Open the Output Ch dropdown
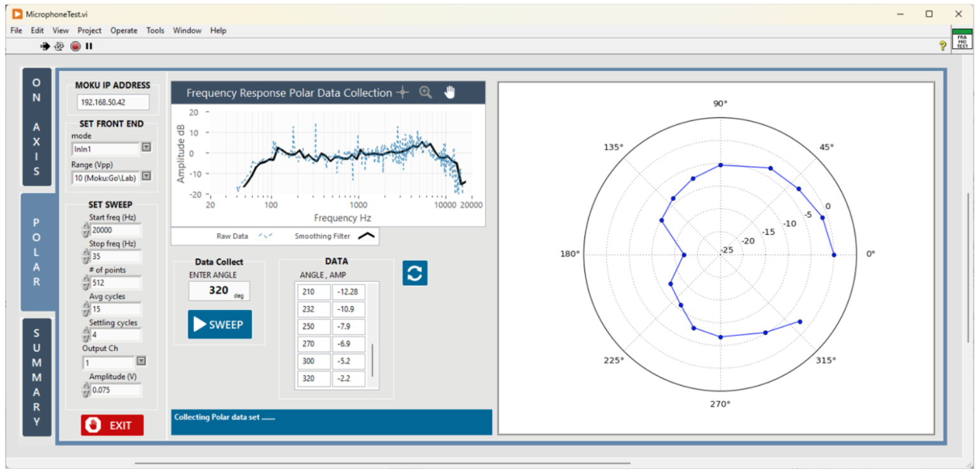The height and width of the screenshot is (472, 980). [142, 362]
